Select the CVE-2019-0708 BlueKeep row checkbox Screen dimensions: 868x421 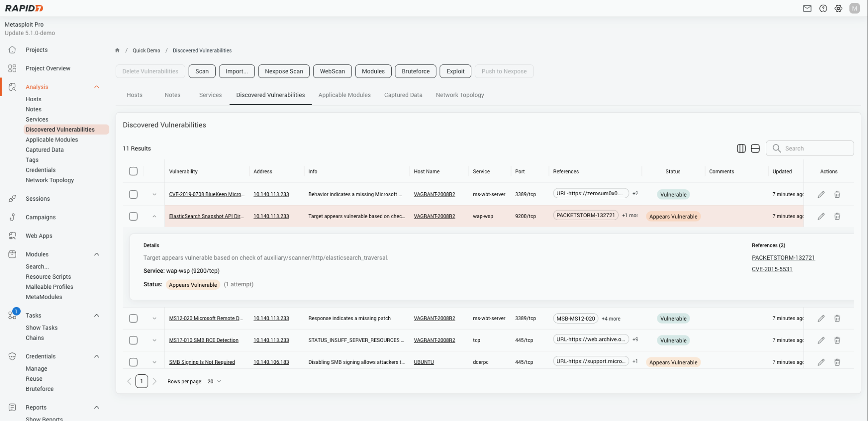pyautogui.click(x=134, y=194)
